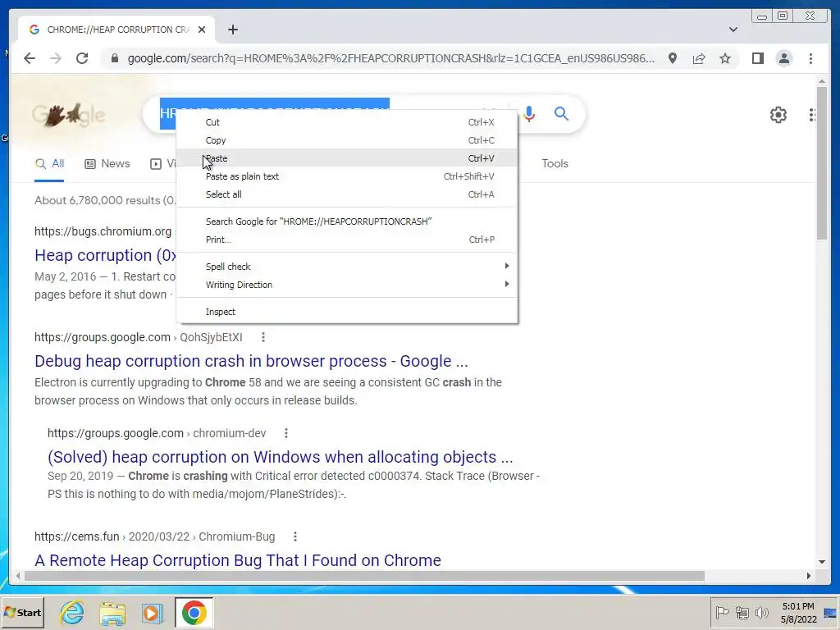Search Google for "HROME://HEAPCORRUPTIONCRASH"

coord(347,221)
